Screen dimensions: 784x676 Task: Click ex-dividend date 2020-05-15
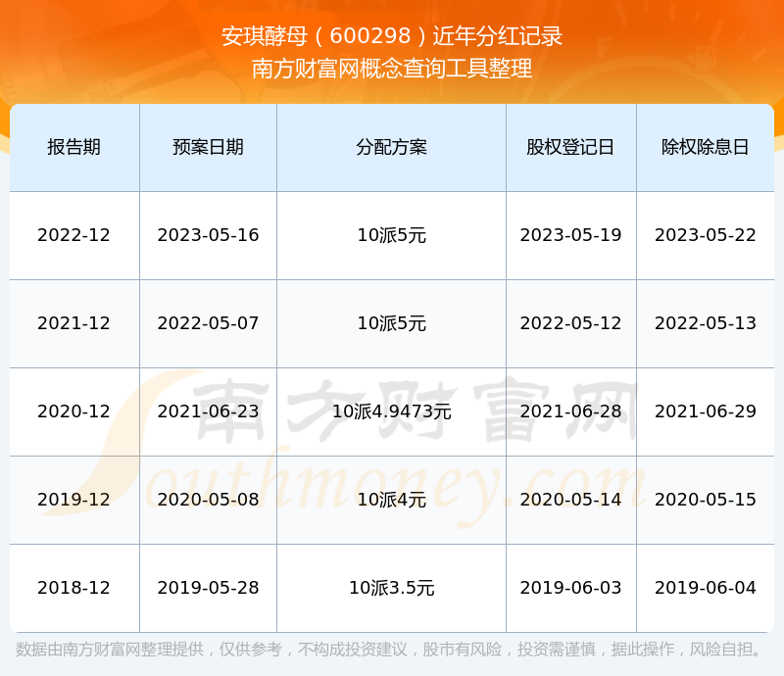pyautogui.click(x=705, y=499)
